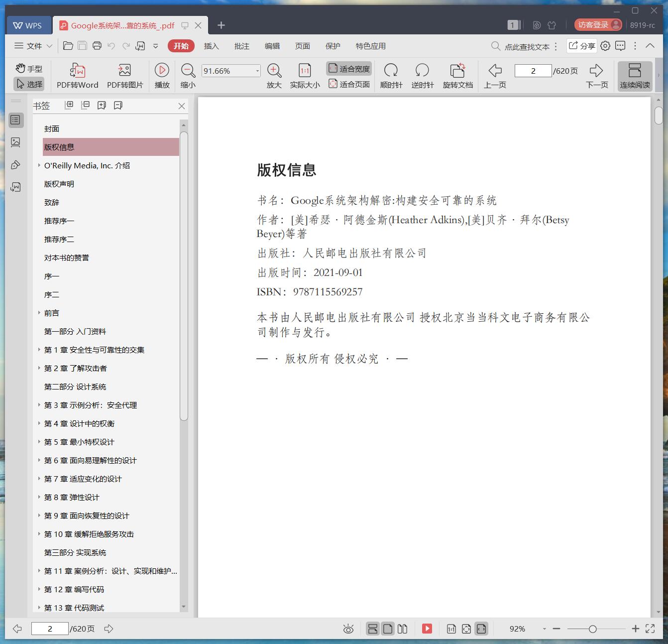This screenshot has height=644, width=668.
Task: Switch to the 保护 ribbon tab
Action: [333, 46]
